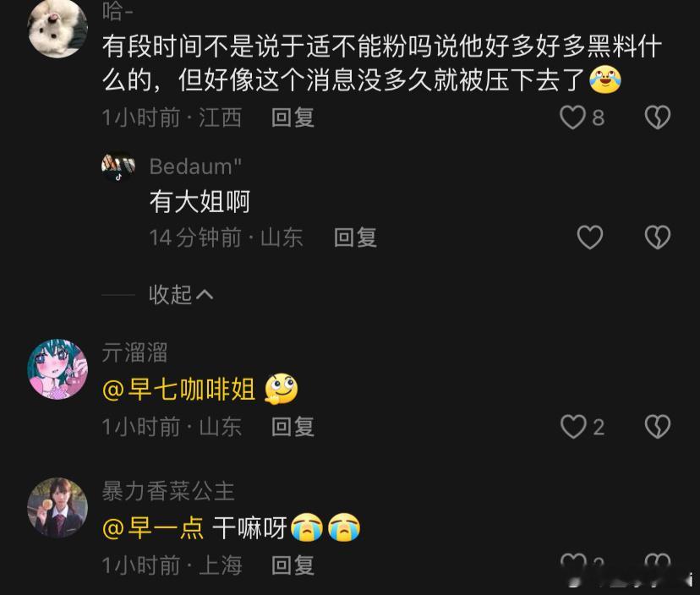Image resolution: width=700 pixels, height=595 pixels.
Task: Like the 哈- comment with 8 likes
Action: (573, 117)
